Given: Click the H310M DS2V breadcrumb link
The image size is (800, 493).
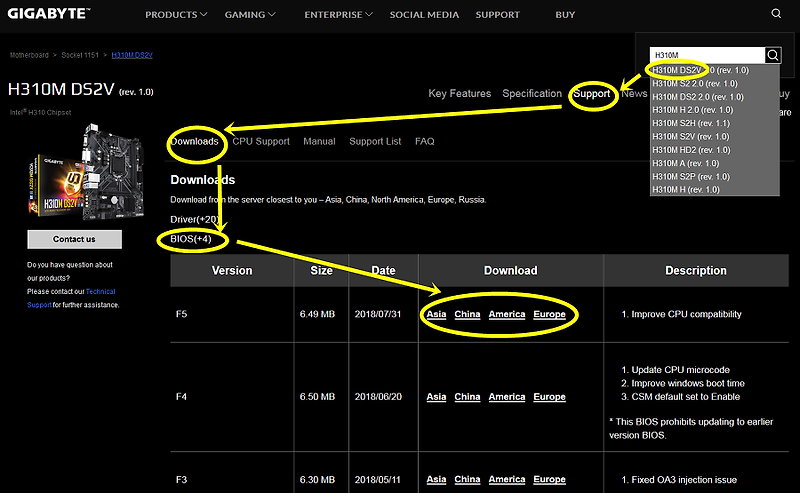Looking at the screenshot, I should (x=132, y=55).
